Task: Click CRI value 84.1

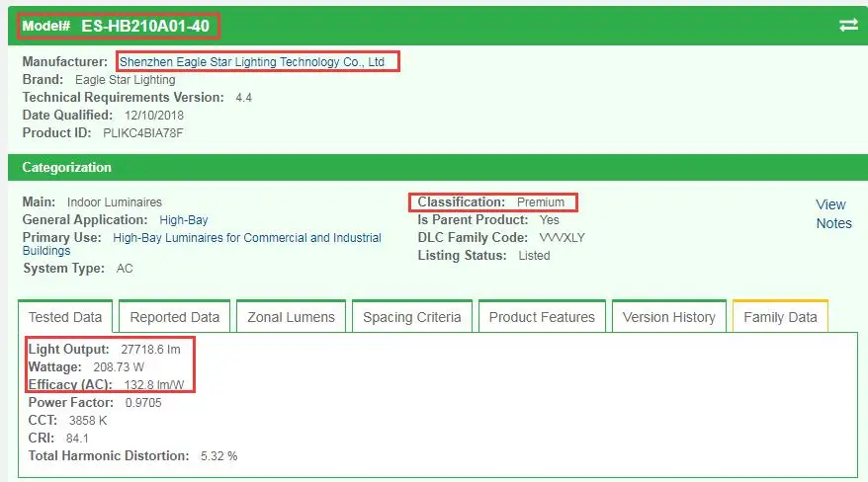Action: pos(77,439)
